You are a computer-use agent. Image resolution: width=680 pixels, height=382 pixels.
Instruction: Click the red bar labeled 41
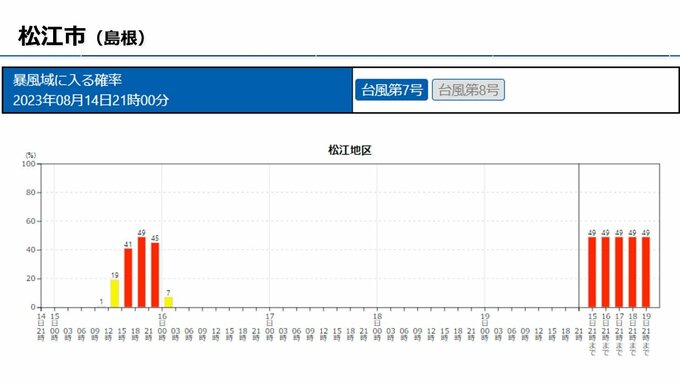coord(128,278)
